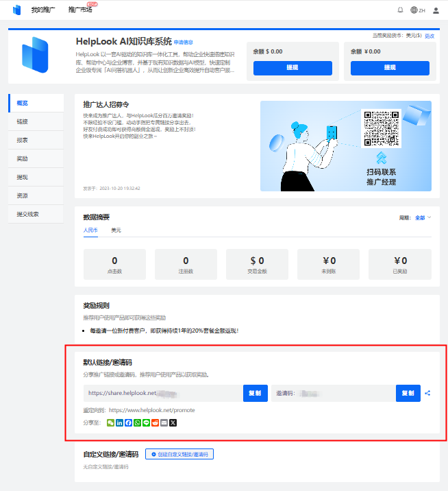Screen dimensions: 448x491
Task: Click 提现 button under yuan balance
Action: (x=390, y=68)
